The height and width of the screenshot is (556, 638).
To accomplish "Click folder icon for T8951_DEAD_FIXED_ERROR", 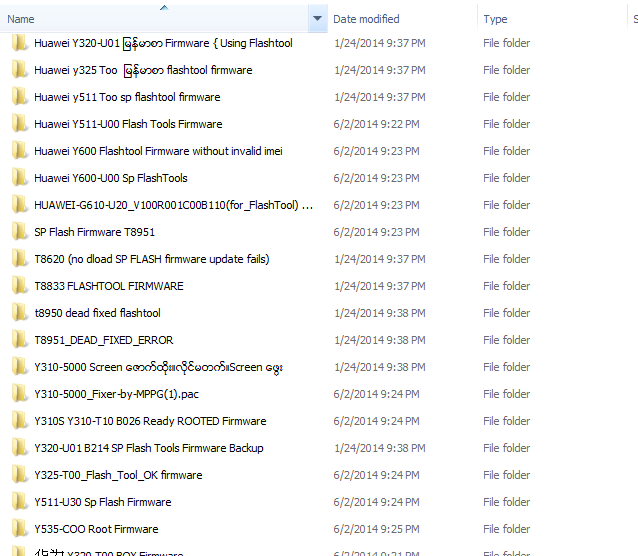I will click(19, 340).
